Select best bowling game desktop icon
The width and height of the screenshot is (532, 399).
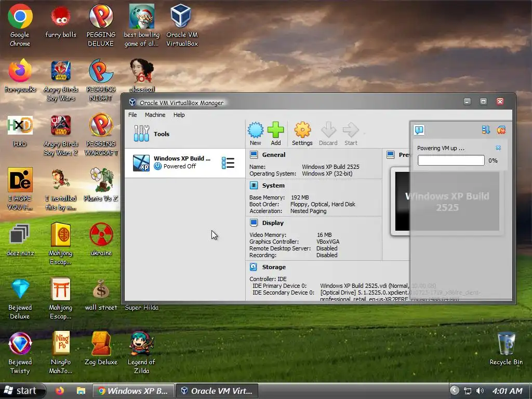(x=141, y=25)
